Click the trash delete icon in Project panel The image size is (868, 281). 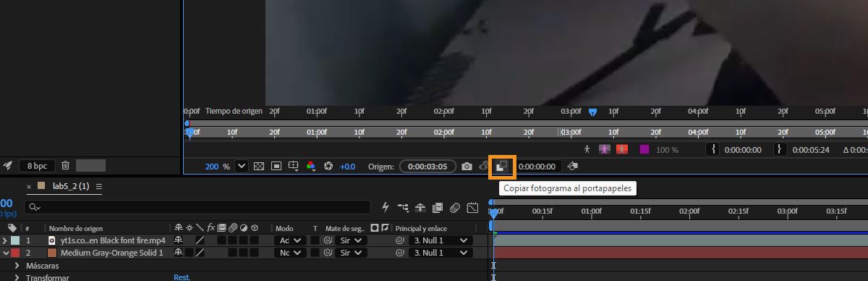[x=65, y=166]
